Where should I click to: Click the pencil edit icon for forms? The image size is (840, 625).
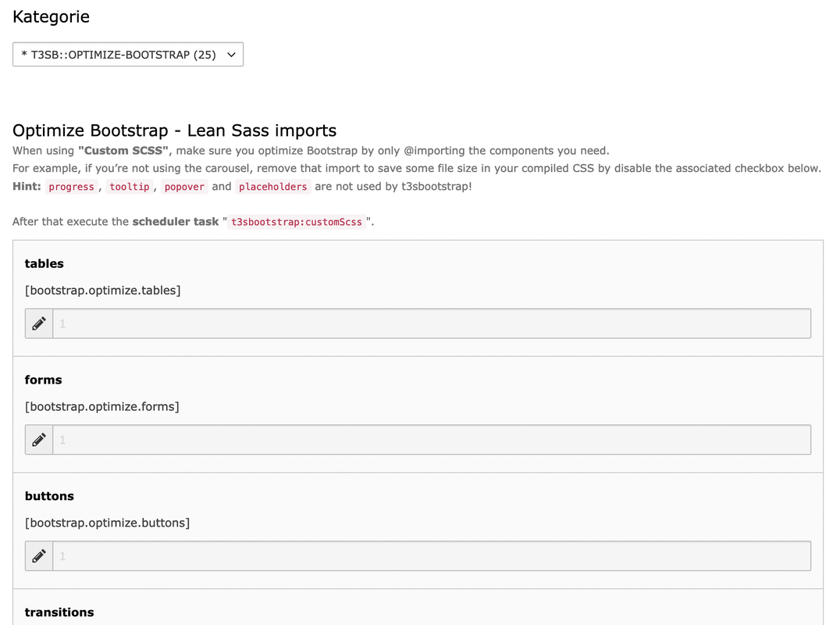point(39,440)
